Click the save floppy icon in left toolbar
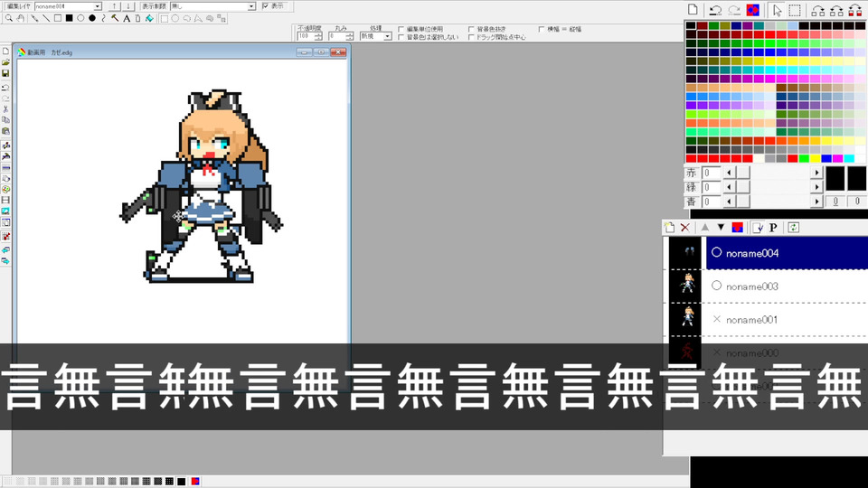This screenshot has width=868, height=488. click(5, 73)
